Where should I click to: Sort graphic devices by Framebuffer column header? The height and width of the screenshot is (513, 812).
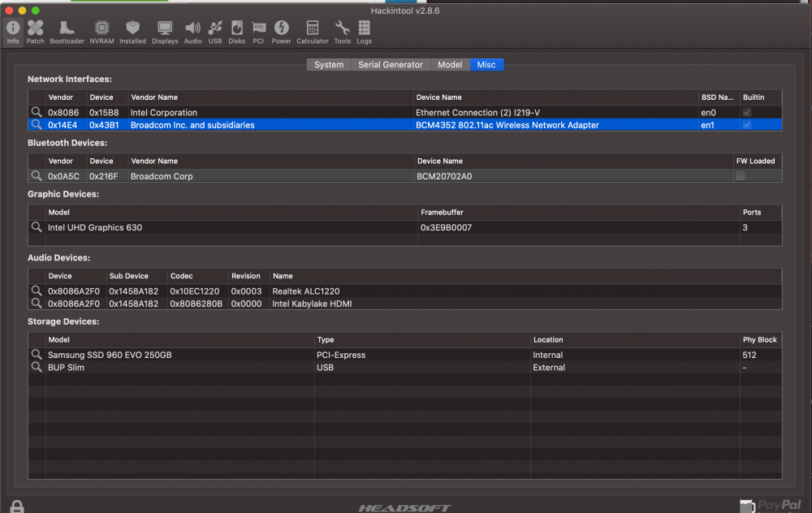coord(578,212)
